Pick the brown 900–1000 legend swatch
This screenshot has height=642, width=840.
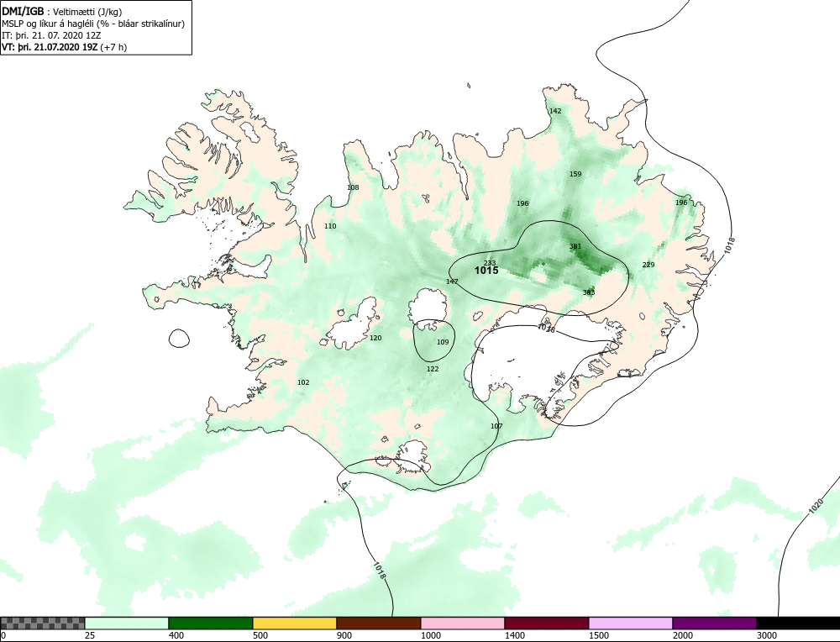(379, 623)
